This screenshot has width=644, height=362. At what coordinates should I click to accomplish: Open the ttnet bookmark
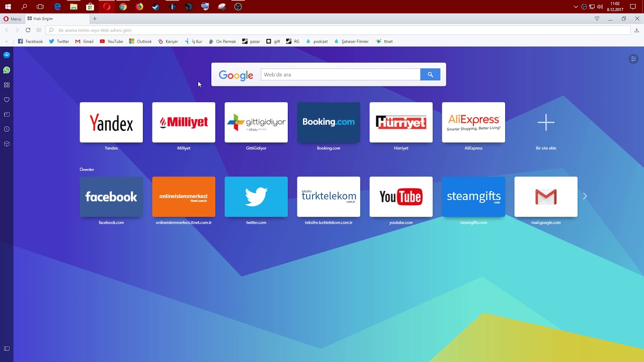point(384,41)
